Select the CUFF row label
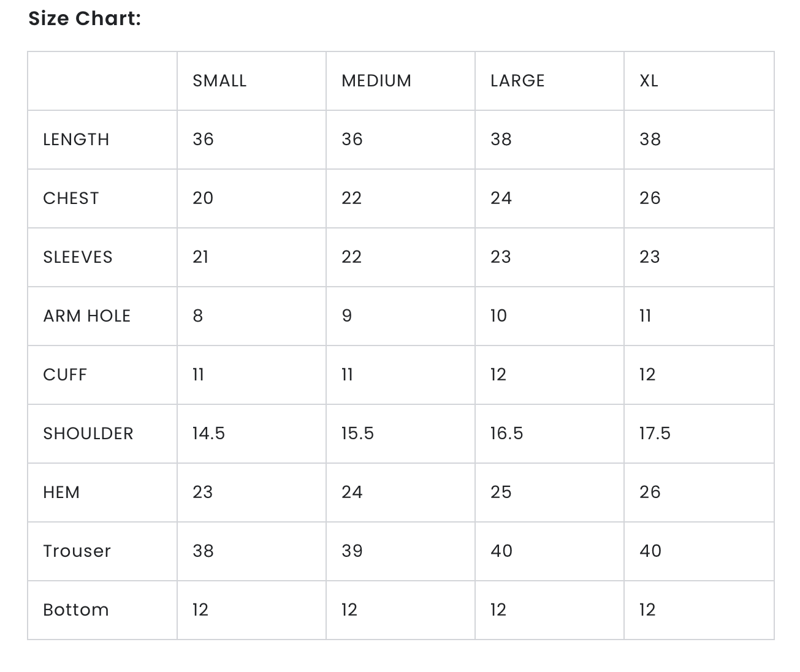Screen dimensions: 800x672 point(65,375)
